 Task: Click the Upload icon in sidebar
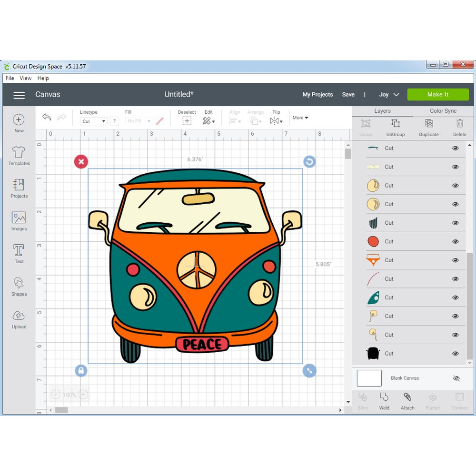coord(19,319)
